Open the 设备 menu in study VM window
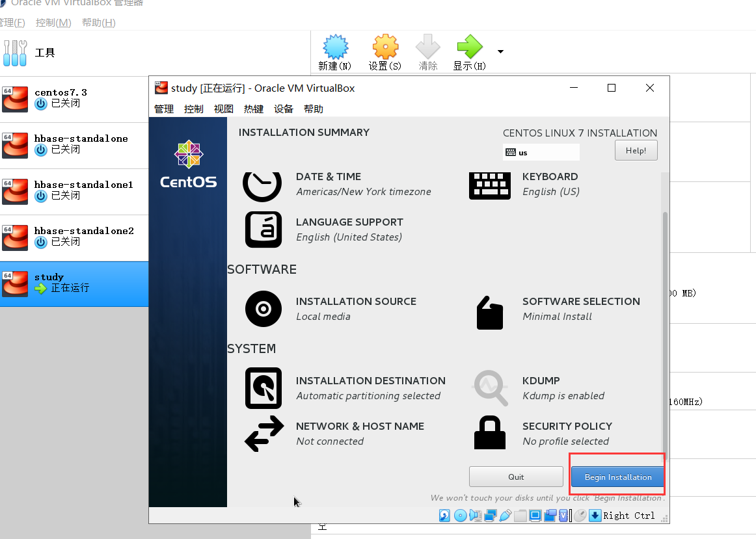The image size is (756, 539). pos(284,109)
